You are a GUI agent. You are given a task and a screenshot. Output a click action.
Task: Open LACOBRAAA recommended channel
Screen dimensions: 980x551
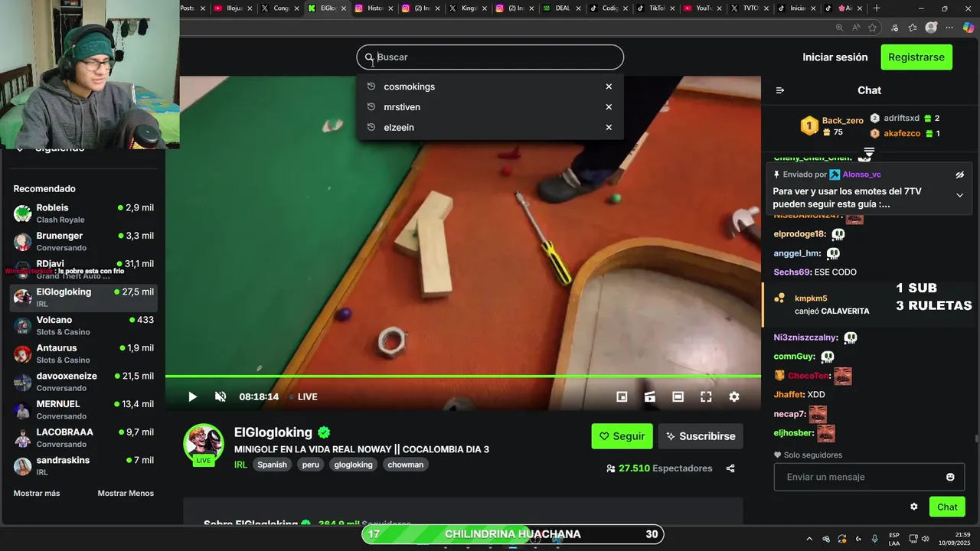coord(84,438)
